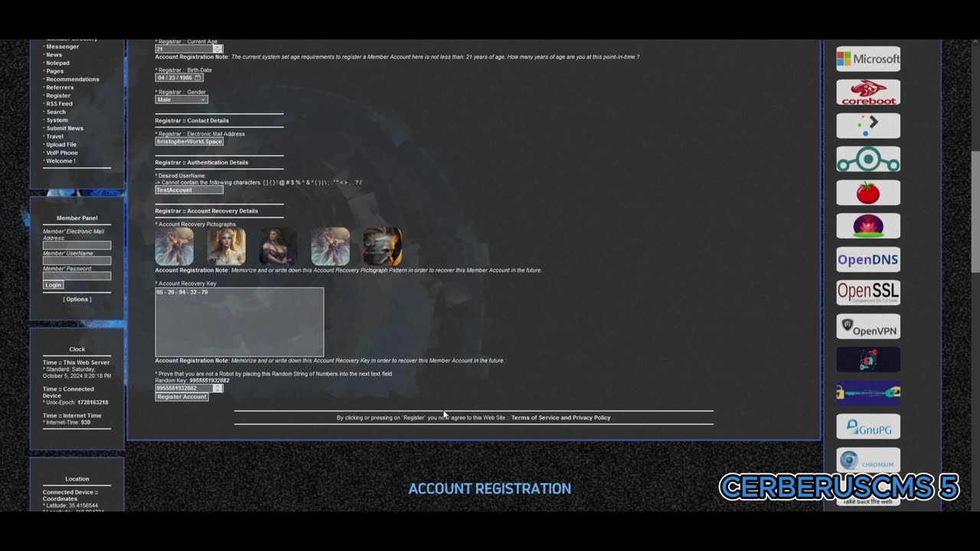Screen dimensions: 980x551
Task: Click the colored dots and arrow logo
Action: click(868, 126)
